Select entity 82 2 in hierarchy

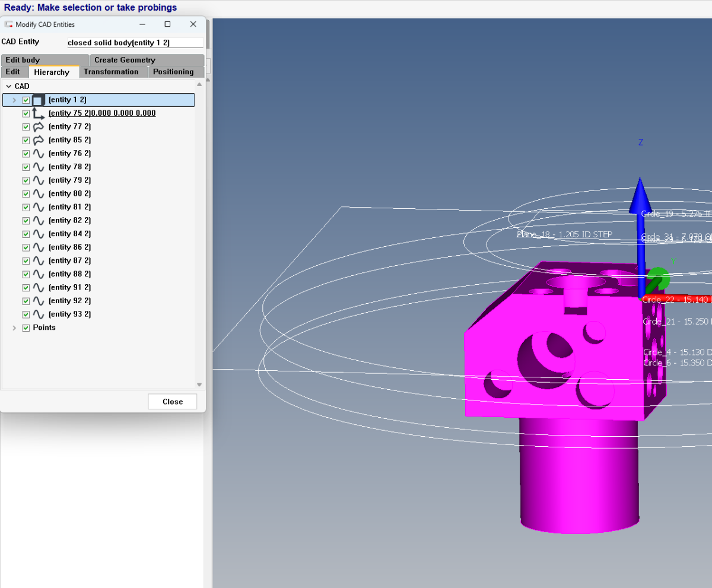click(x=69, y=221)
